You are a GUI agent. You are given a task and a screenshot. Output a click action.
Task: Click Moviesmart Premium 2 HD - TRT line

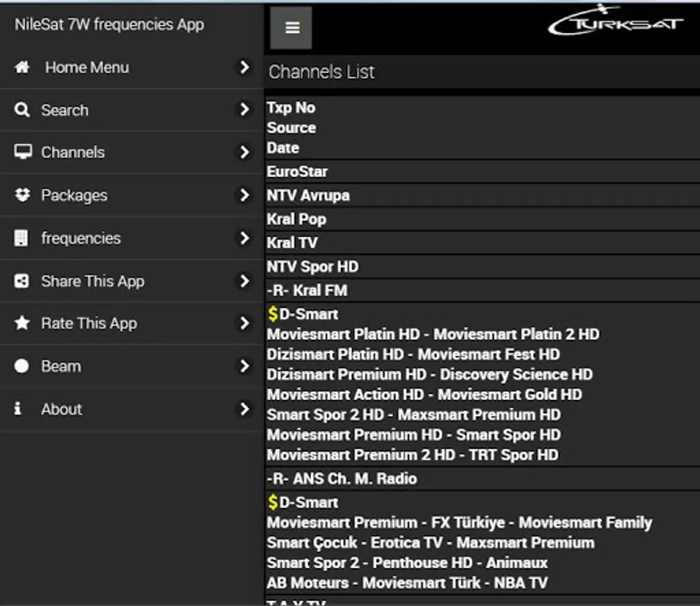click(x=413, y=454)
